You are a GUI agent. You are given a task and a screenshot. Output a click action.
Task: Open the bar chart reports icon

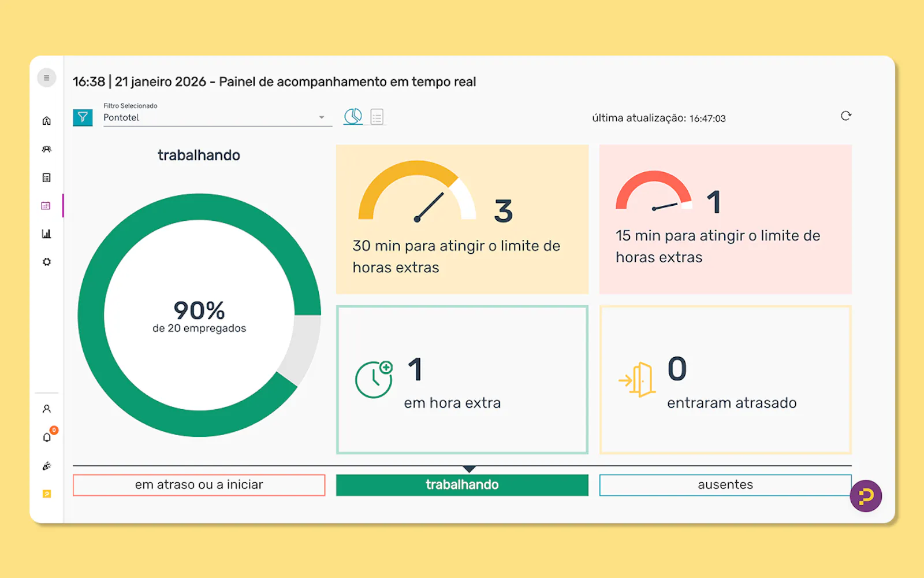coord(47,234)
